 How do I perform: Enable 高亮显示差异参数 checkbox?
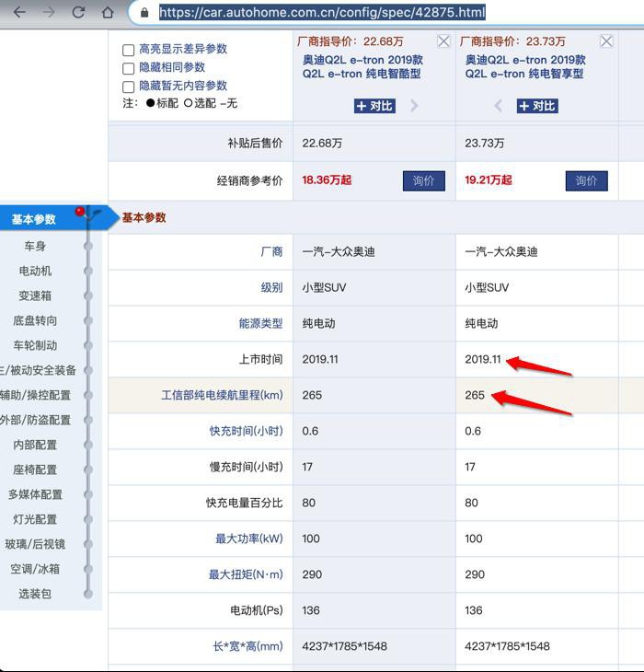[128, 50]
